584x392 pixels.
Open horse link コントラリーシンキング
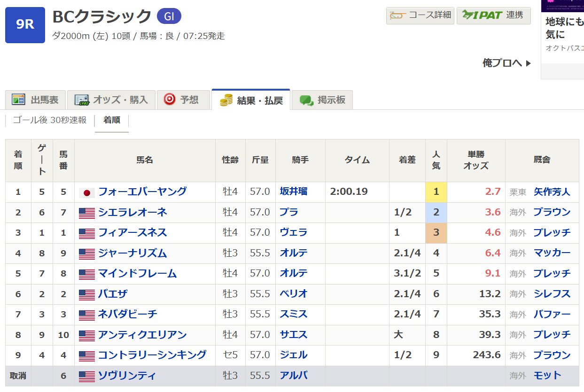pos(152,355)
